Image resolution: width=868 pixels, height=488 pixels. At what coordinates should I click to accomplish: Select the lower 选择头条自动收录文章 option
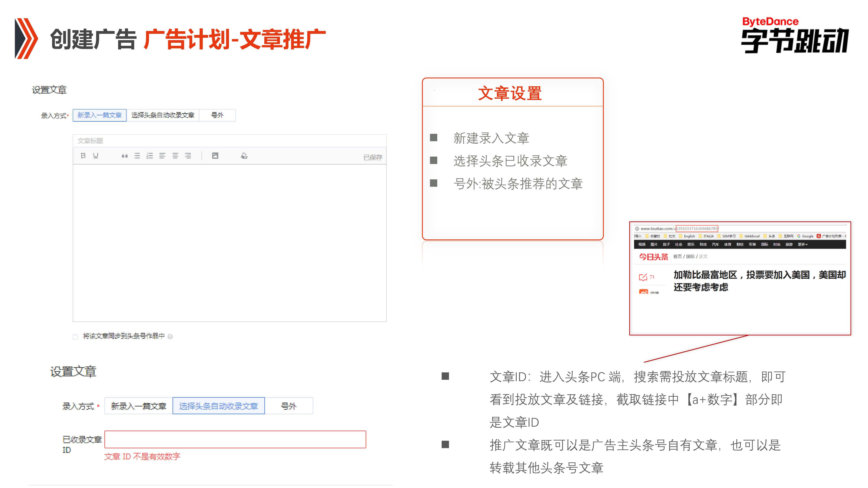(218, 406)
